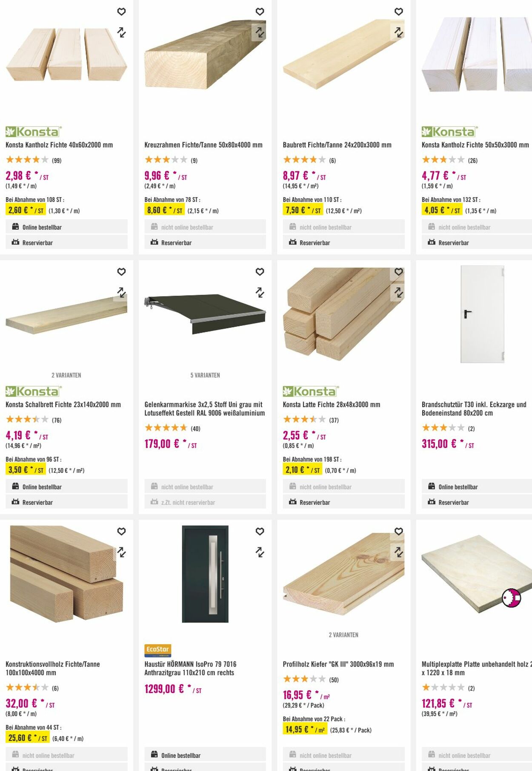
Task: Open Brandschutztür T30 product title link
Action: tap(474, 409)
